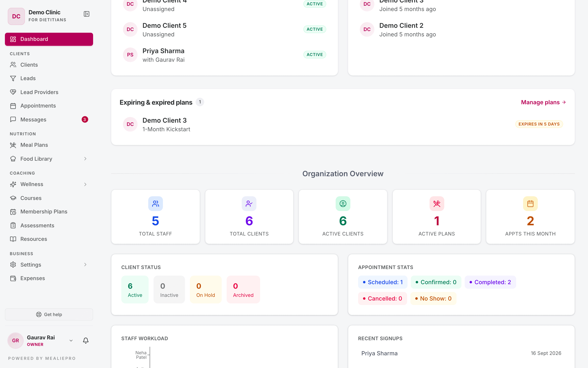Expand the Food Library submenu chevron
Screen dimensions: 588x368
click(x=85, y=159)
